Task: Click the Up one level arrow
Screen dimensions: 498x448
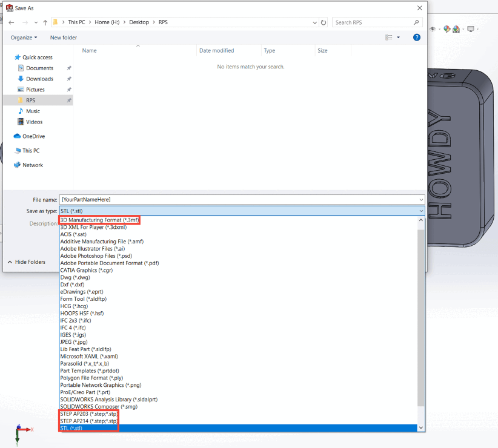Action: [x=45, y=22]
